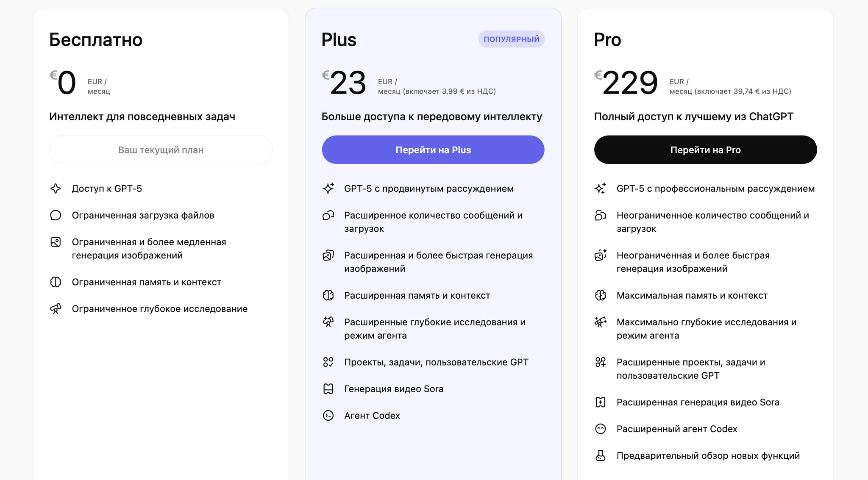Click the image icon in the Free plan list
Viewport: 868px width, 480px height.
(x=56, y=242)
